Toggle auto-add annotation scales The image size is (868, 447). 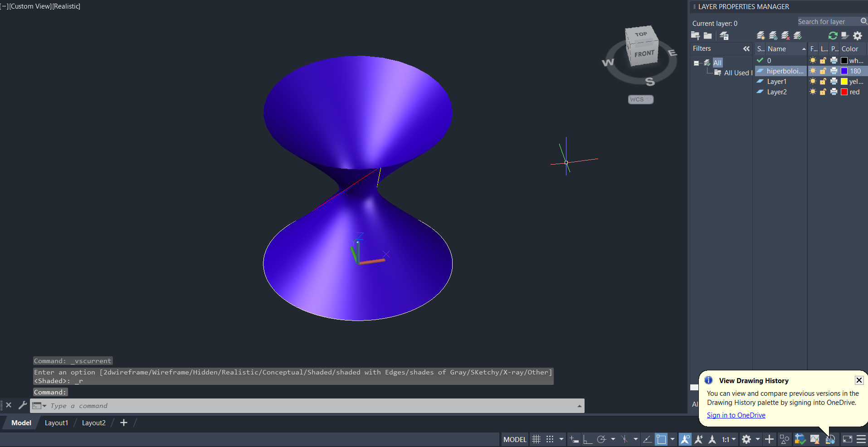coord(699,439)
